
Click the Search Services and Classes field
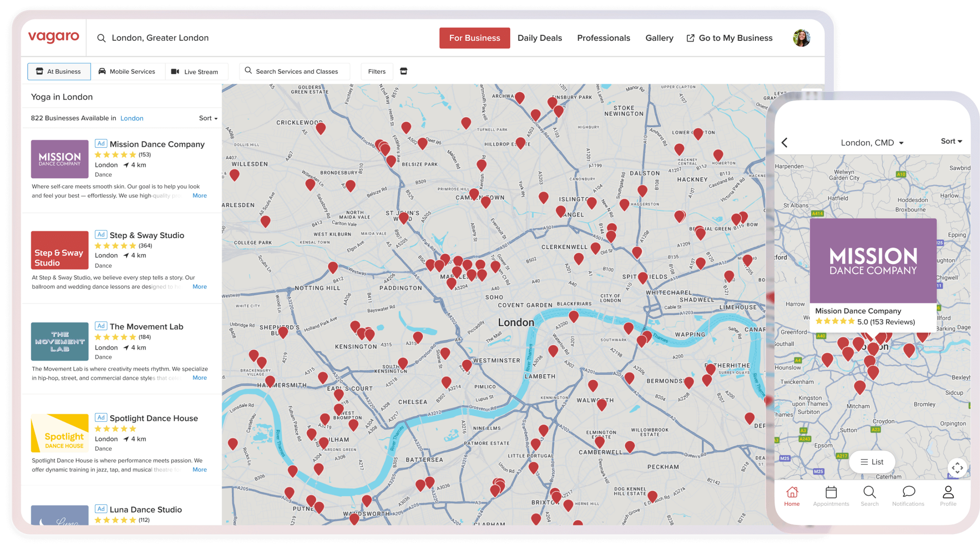295,71
